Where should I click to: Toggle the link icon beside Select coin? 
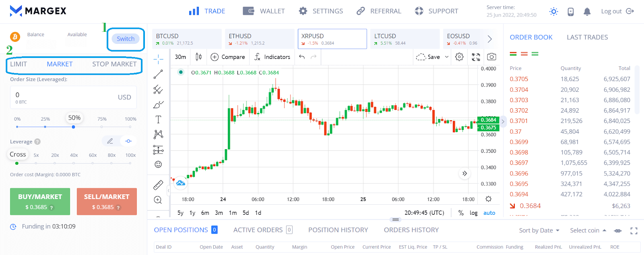click(x=618, y=230)
